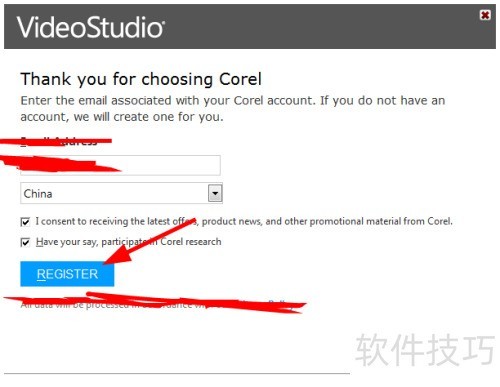Click the 'Enter the email associated' description text

click(x=233, y=108)
